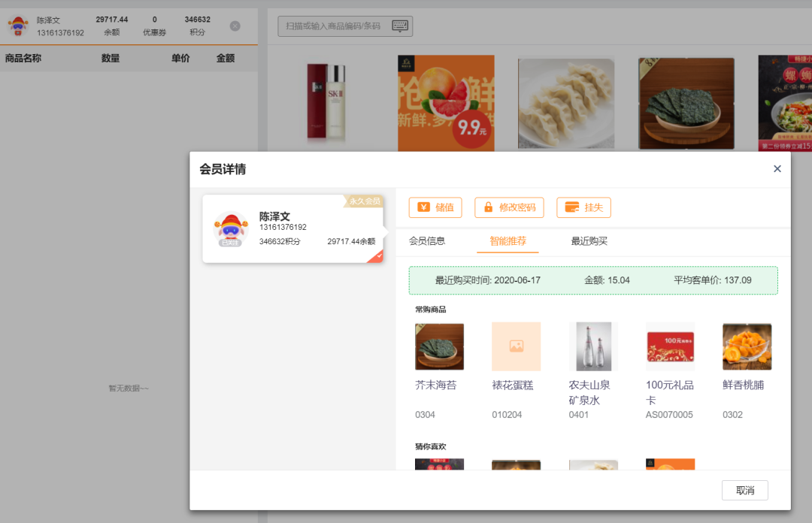Click the 商品名称 column header

(23, 58)
